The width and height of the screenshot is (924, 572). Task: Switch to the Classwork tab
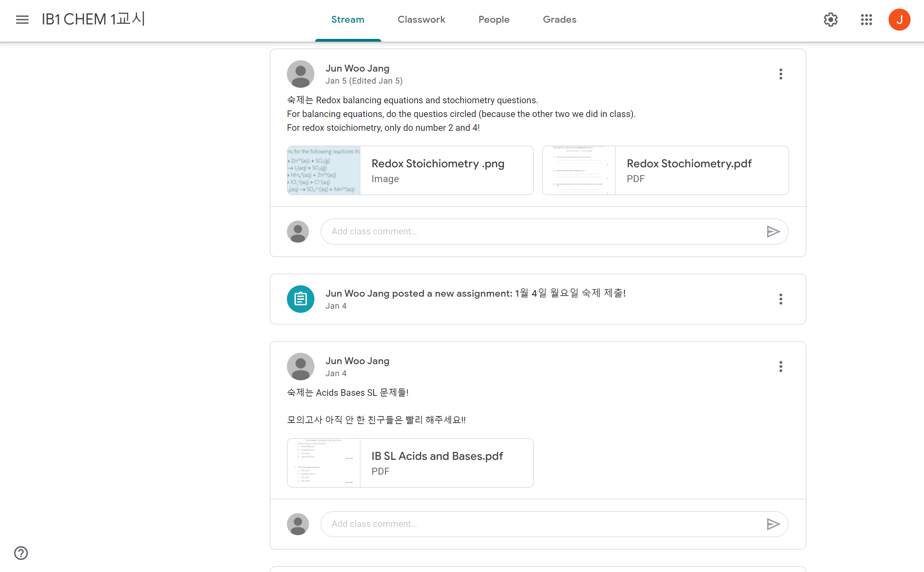(421, 20)
